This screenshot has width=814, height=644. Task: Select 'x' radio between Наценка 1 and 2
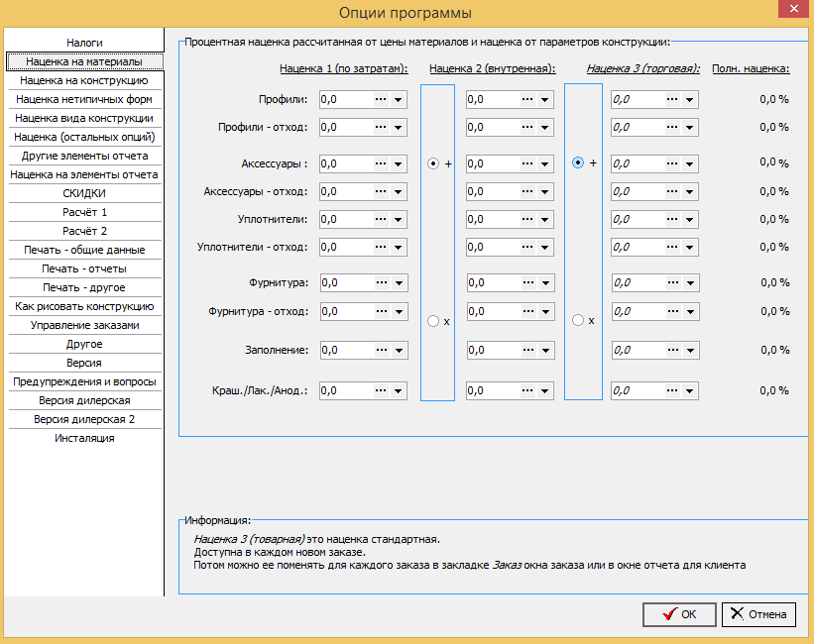tap(433, 321)
